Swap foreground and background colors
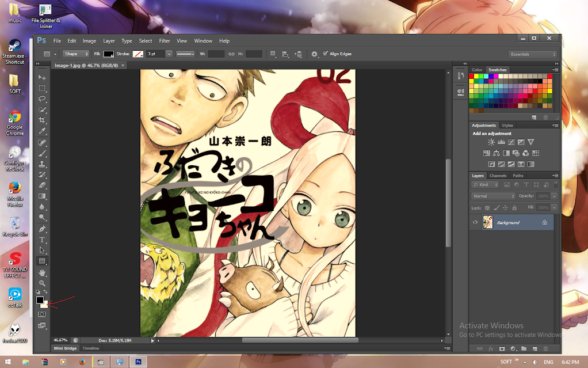This screenshot has height=368, width=588. click(45, 291)
